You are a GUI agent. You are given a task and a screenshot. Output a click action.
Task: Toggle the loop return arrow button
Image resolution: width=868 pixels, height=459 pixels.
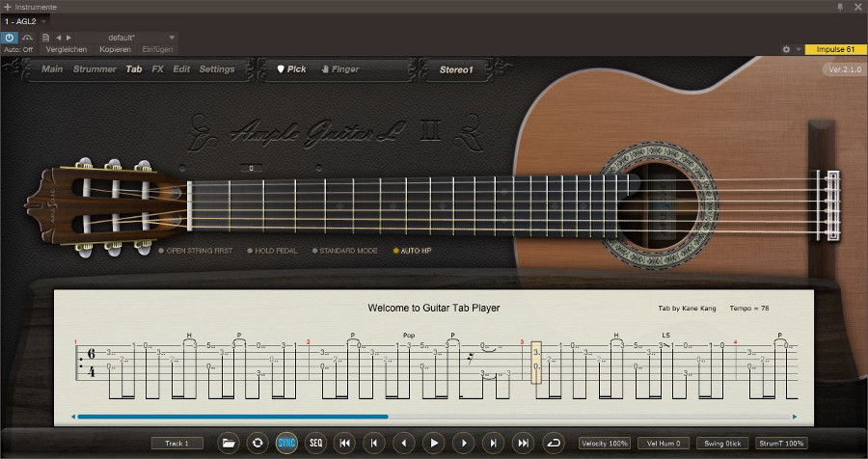pyautogui.click(x=553, y=443)
